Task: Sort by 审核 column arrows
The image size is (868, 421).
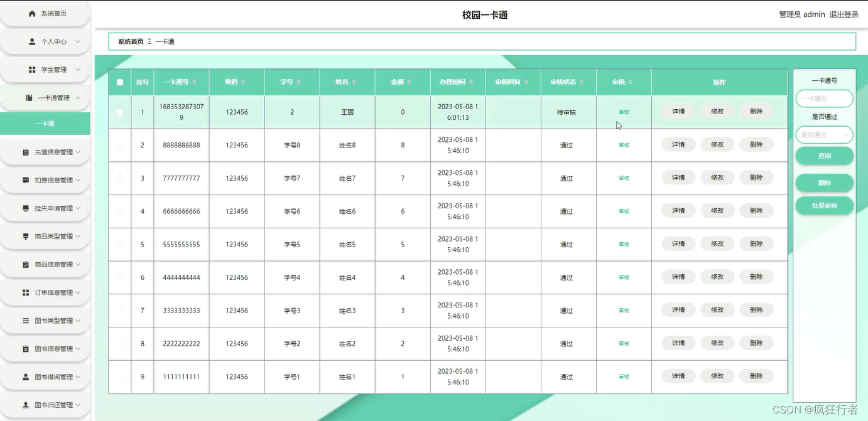Action: click(630, 82)
